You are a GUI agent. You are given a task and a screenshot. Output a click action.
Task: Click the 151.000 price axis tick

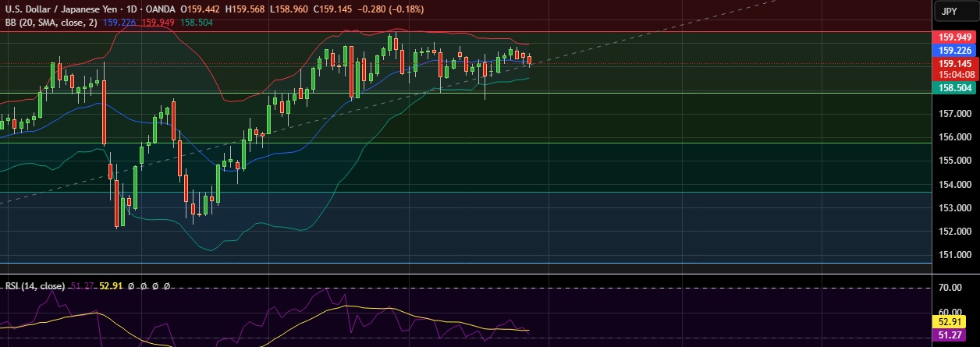(x=955, y=255)
